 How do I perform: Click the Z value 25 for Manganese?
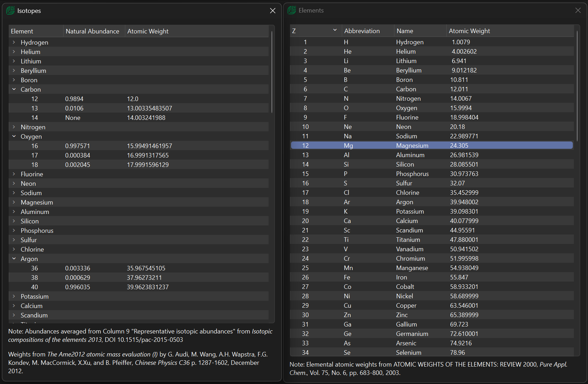tap(305, 268)
